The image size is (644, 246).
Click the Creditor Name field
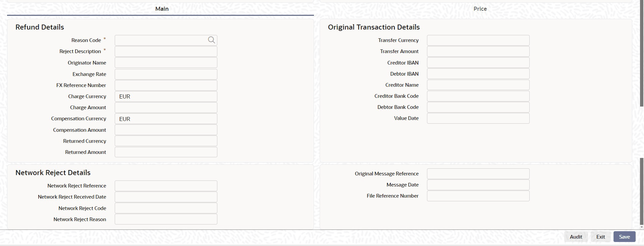click(478, 85)
